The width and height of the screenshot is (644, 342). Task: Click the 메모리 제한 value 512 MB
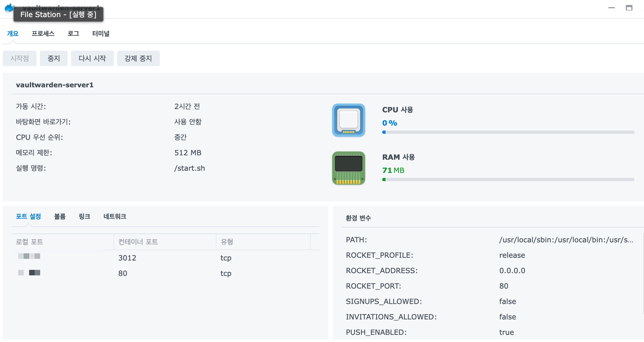[188, 153]
